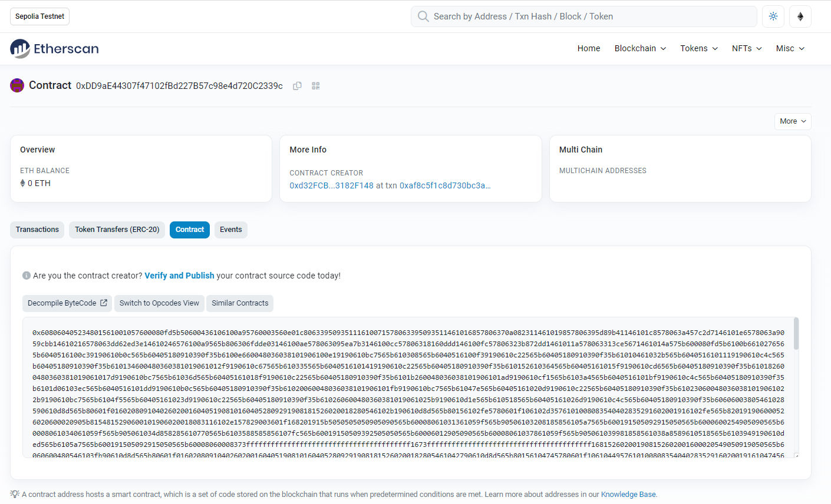
Task: Expand the Misc menu
Action: coord(790,48)
